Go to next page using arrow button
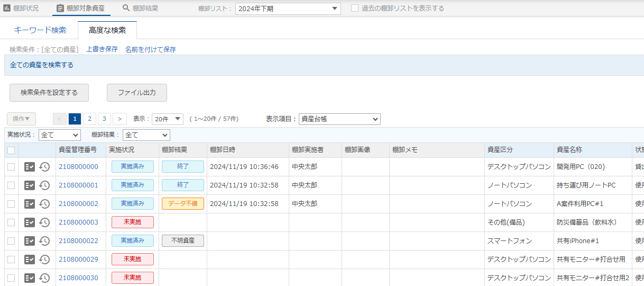The height and width of the screenshot is (286, 644). [120, 119]
